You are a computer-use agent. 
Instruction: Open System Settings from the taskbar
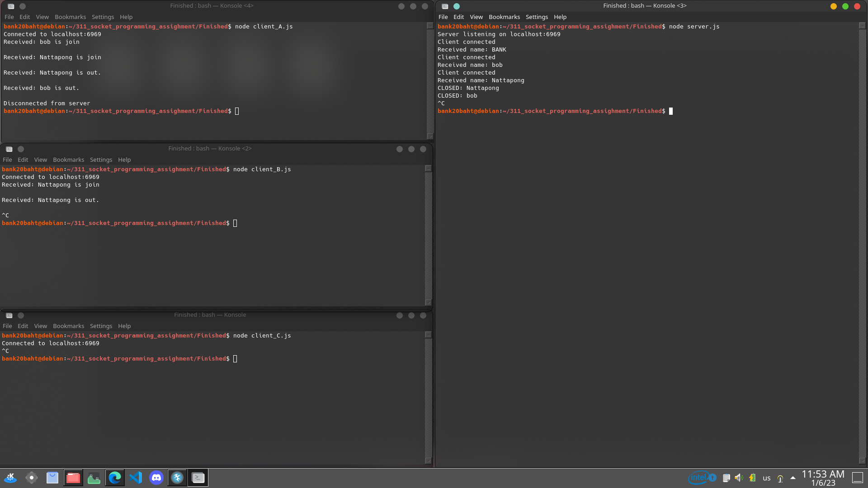pyautogui.click(x=31, y=478)
